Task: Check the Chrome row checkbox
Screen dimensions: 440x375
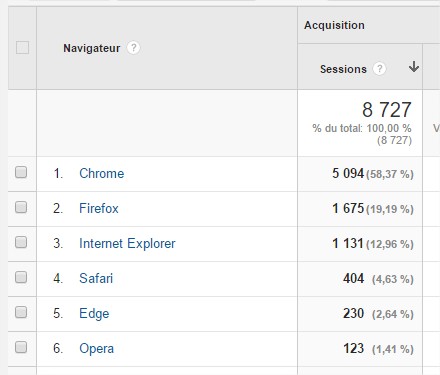Action: coord(21,172)
